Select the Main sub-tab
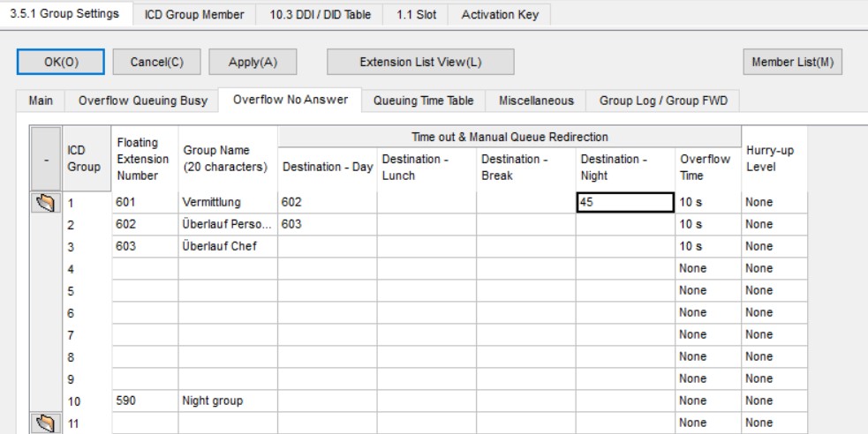Screen dimensions: 868x434 (41, 101)
